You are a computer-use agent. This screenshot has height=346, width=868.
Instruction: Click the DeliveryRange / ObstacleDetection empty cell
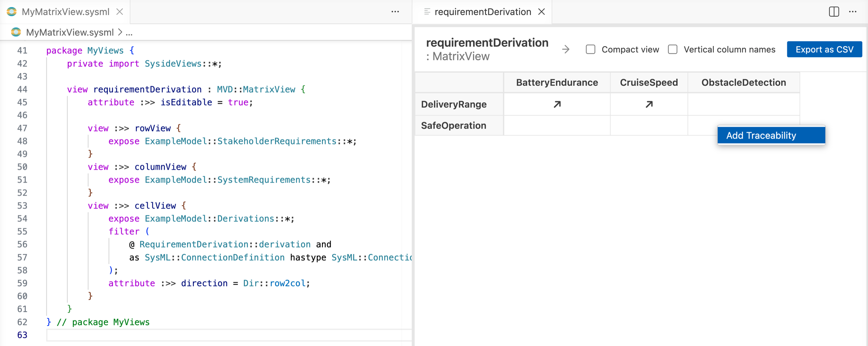pyautogui.click(x=744, y=104)
